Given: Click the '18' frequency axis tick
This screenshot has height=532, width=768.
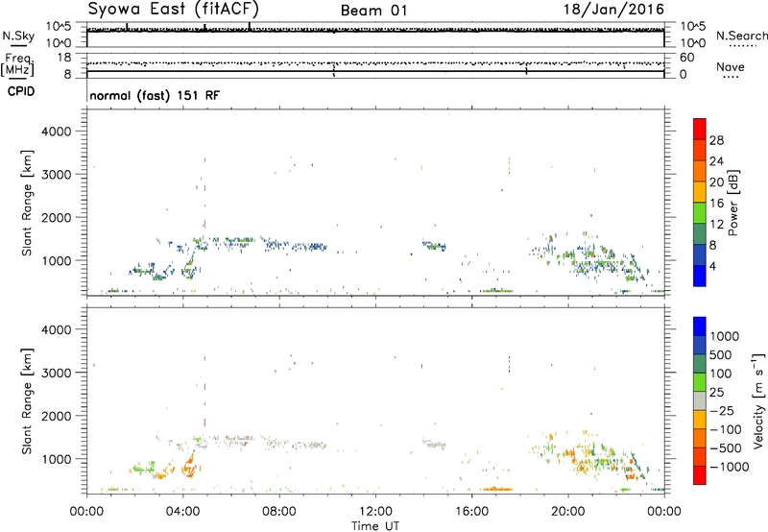Looking at the screenshot, I should coord(64,58).
